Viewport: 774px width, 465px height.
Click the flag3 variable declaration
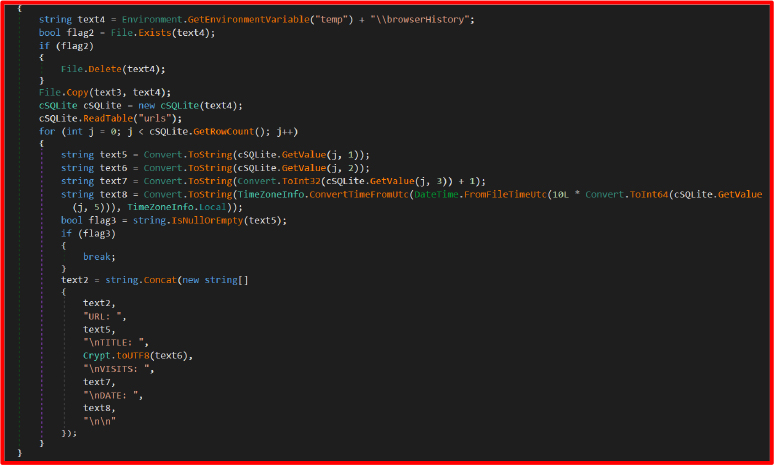[x=100, y=221]
